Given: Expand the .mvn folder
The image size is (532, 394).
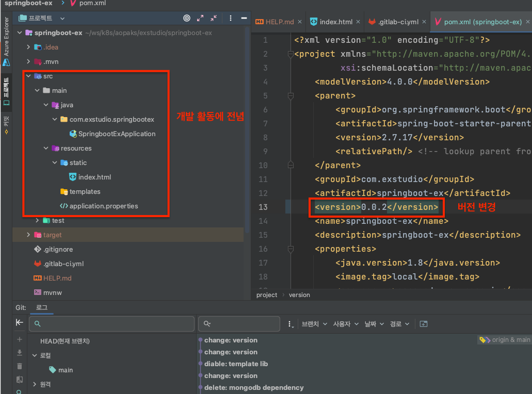Looking at the screenshot, I should click(x=28, y=62).
